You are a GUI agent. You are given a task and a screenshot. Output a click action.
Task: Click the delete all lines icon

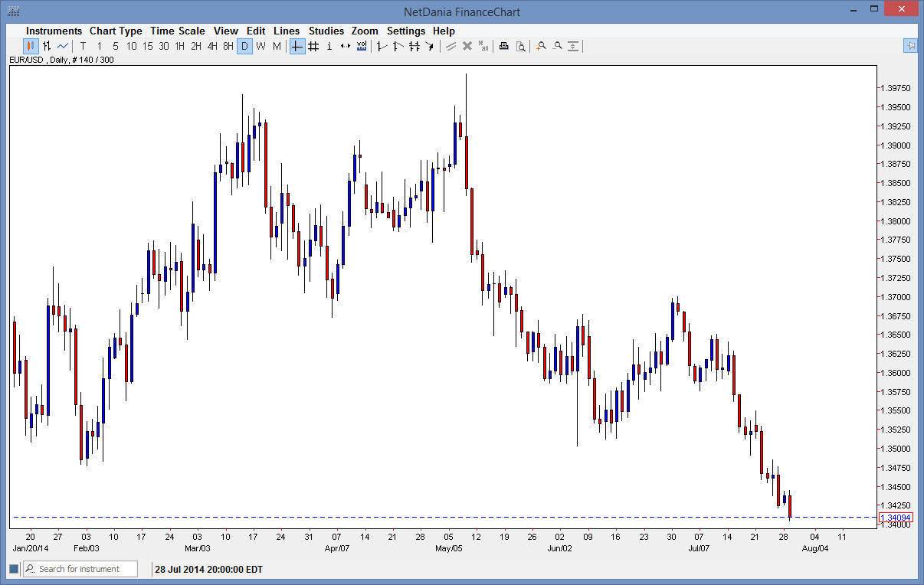[x=483, y=46]
